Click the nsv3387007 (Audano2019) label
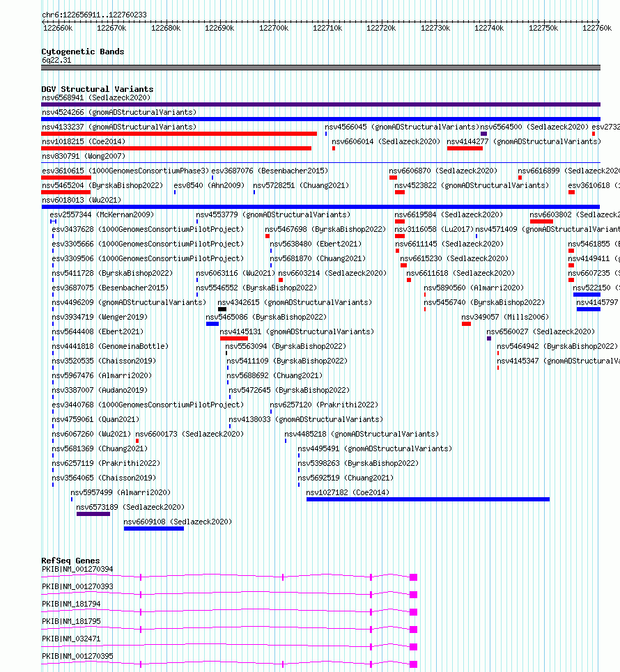Viewport: 620px width, 672px height. coord(100,390)
